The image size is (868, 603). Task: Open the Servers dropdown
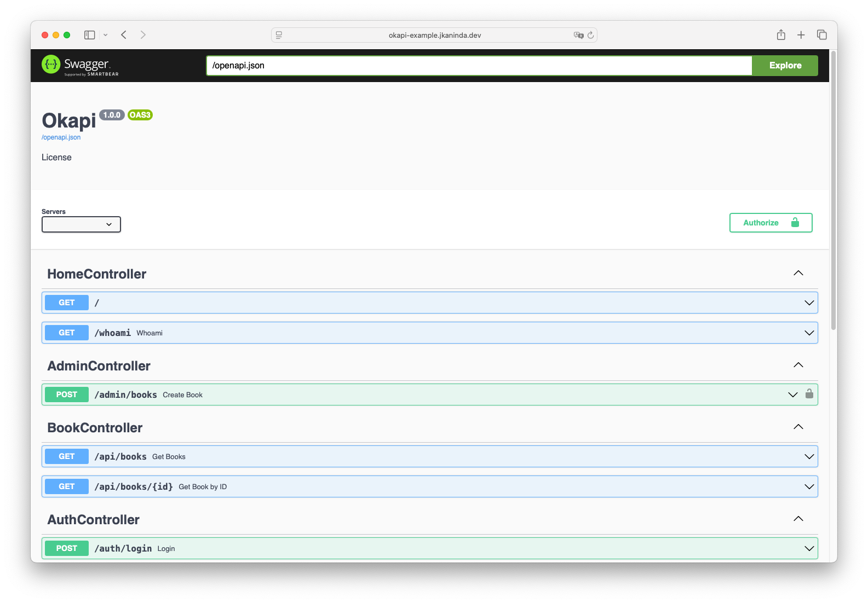(x=81, y=224)
